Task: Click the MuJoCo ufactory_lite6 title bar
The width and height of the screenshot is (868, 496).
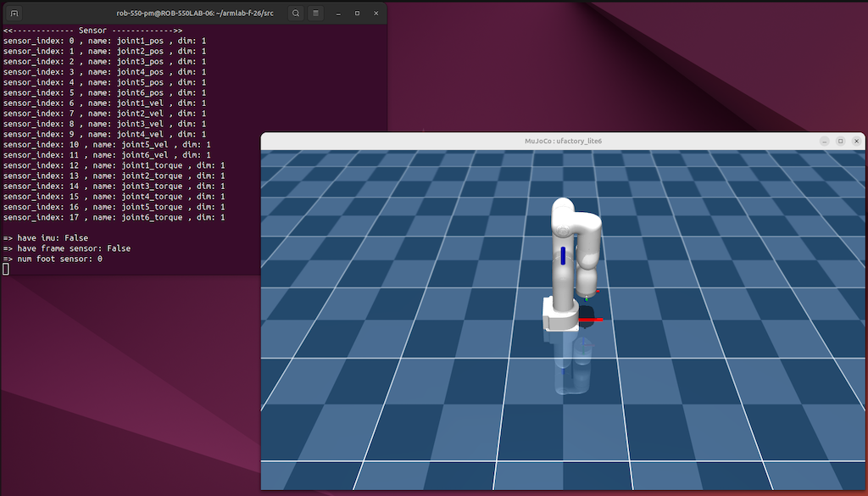Action: click(563, 141)
